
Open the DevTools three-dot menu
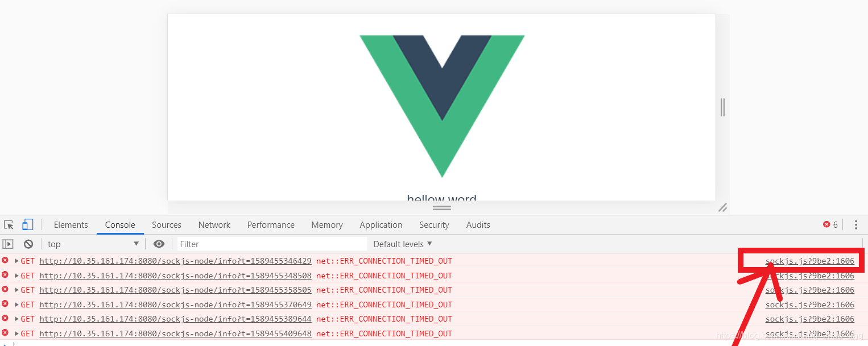pos(856,225)
